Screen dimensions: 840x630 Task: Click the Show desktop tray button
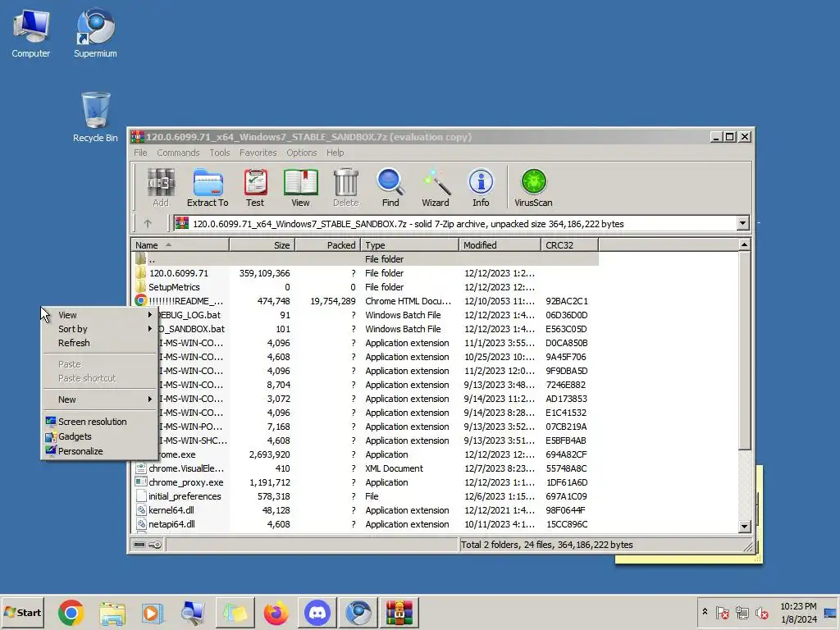click(830, 612)
